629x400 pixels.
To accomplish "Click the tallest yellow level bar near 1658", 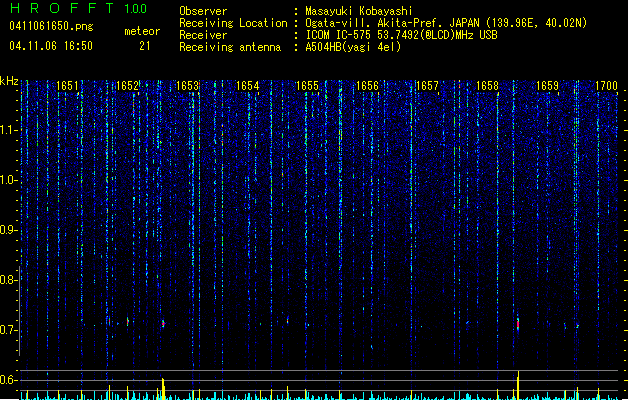I will pos(518,385).
